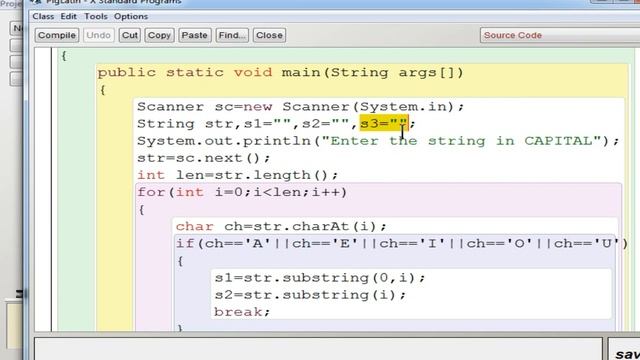Click the line 'char ch=str.charAt(i);'
This screenshot has height=360, width=640.
pyautogui.click(x=281, y=227)
